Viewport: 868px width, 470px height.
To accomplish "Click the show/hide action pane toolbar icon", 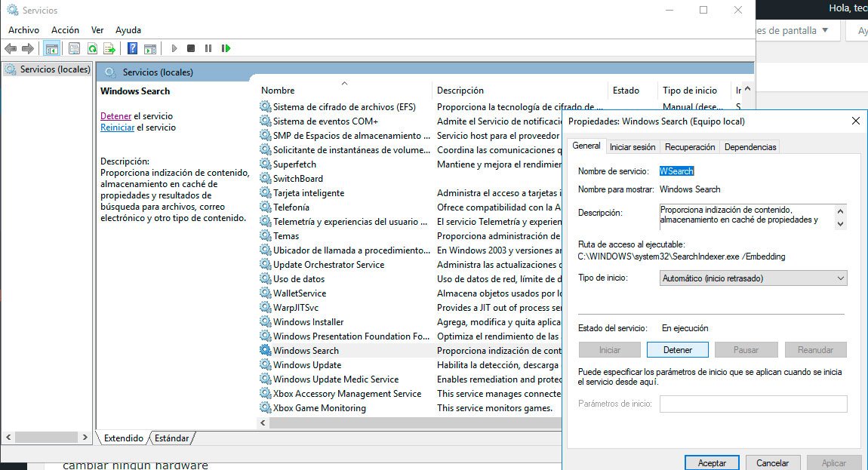I will click(150, 49).
